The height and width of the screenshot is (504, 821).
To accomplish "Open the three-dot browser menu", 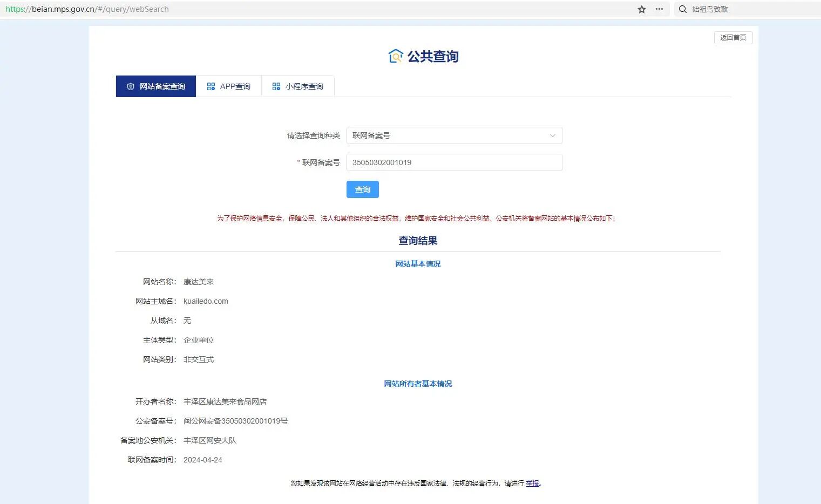I will point(659,9).
